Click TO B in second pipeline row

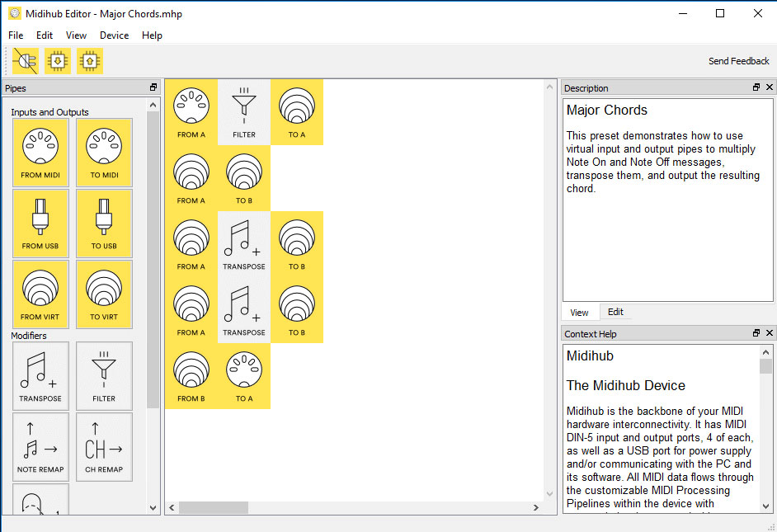[244, 178]
